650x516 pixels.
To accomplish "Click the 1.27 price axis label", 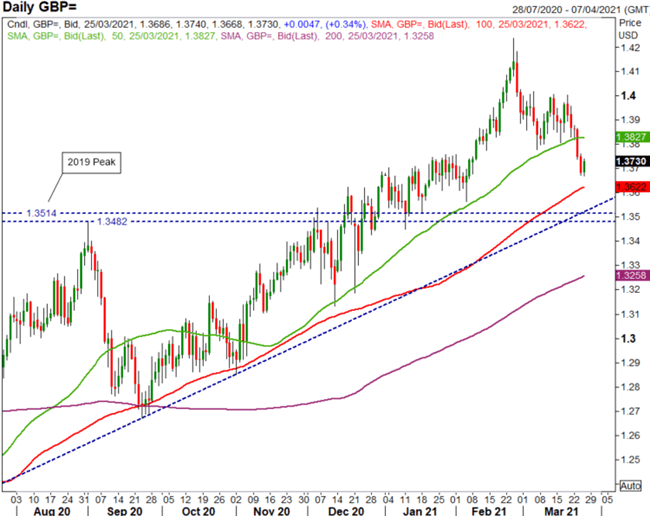I will (630, 411).
